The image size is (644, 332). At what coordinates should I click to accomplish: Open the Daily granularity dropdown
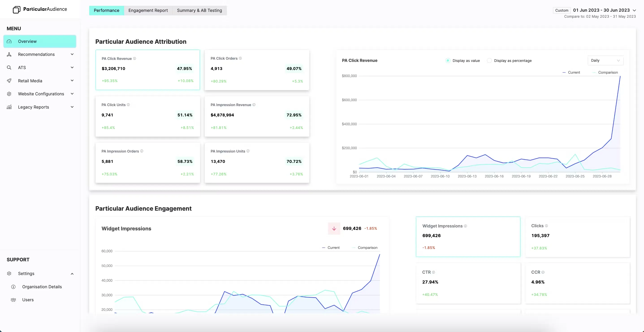point(605,61)
